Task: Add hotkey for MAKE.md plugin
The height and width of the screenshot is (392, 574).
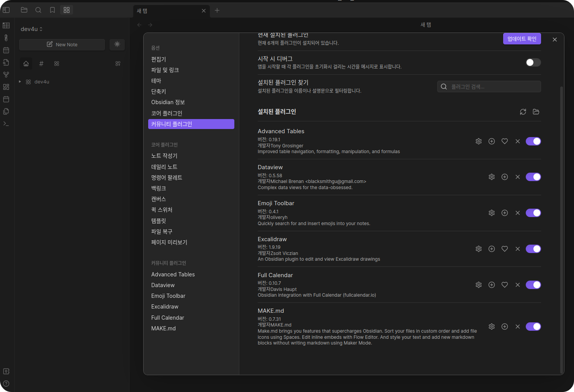Action: [x=505, y=327]
